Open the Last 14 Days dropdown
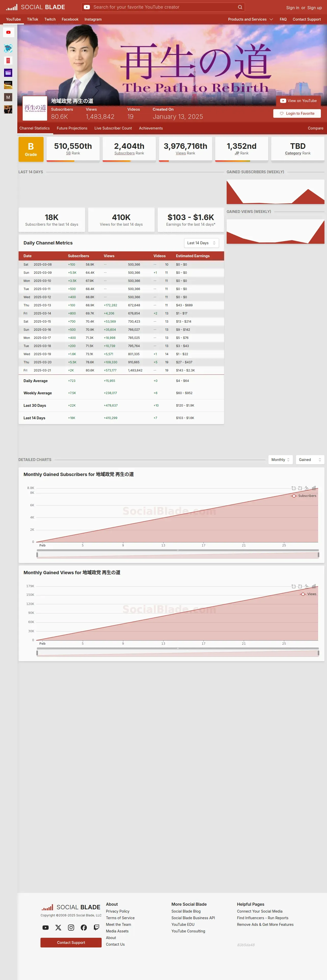The height and width of the screenshot is (980, 327). click(x=201, y=243)
